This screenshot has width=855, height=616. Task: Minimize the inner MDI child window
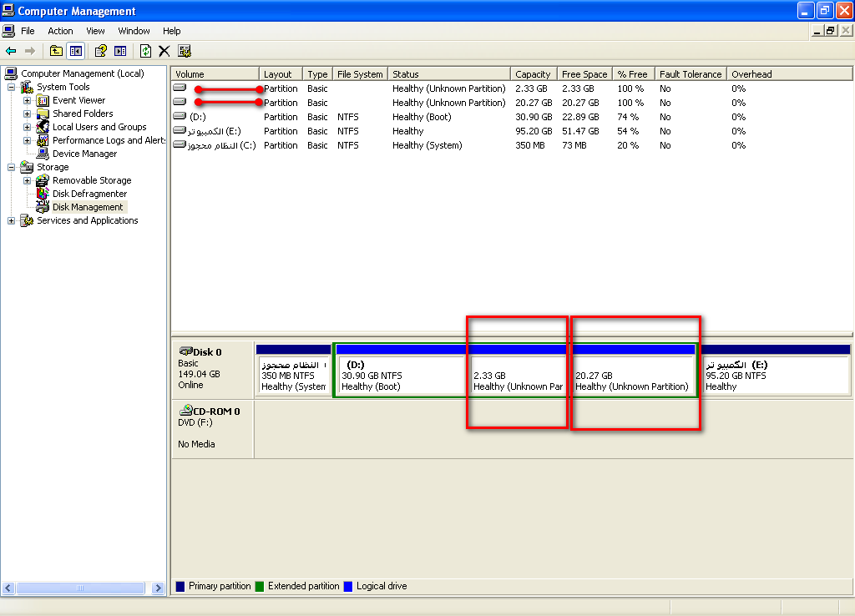point(817,31)
